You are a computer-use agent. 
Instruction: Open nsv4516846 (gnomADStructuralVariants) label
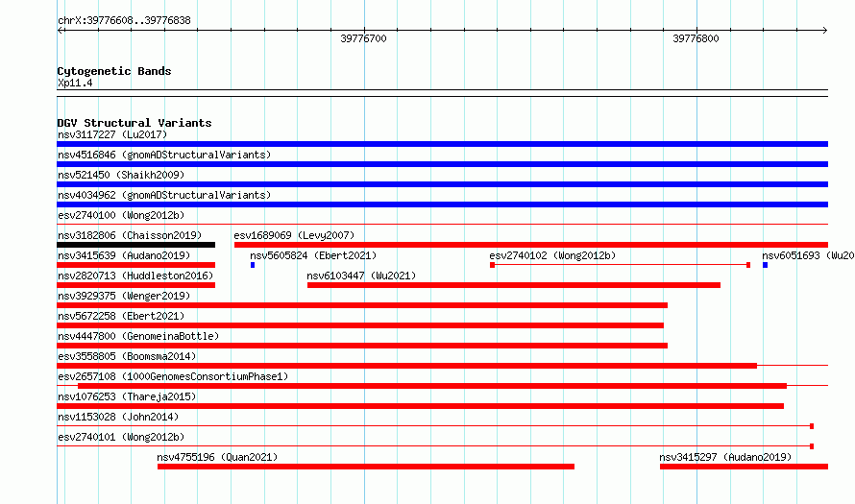pyautogui.click(x=164, y=155)
